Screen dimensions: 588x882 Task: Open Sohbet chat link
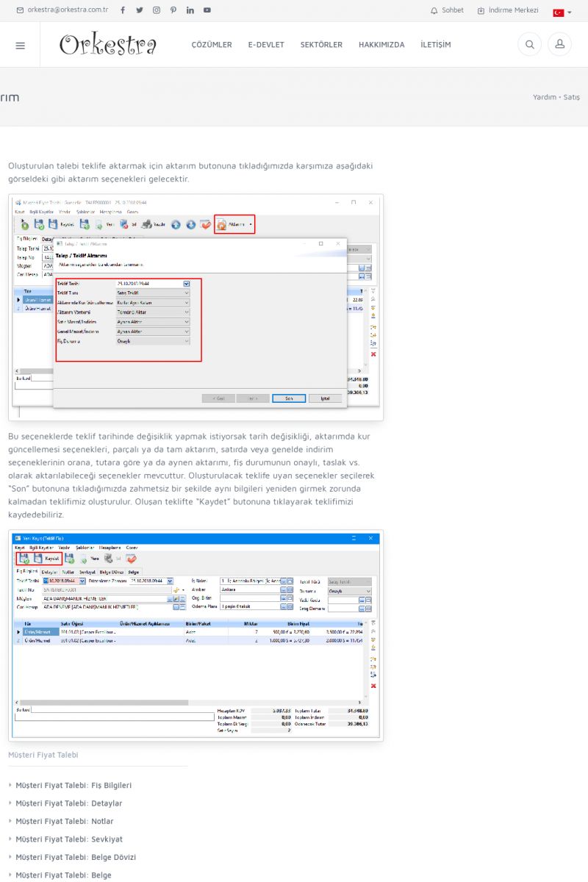tap(447, 10)
